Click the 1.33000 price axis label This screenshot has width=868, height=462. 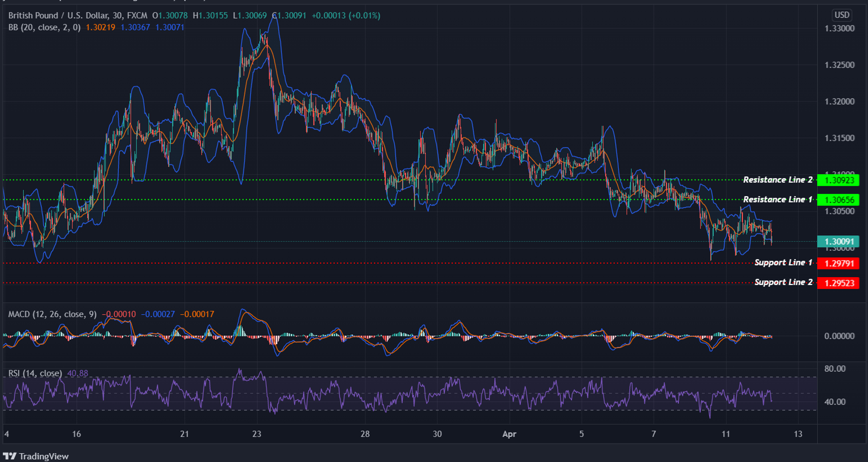click(839, 29)
